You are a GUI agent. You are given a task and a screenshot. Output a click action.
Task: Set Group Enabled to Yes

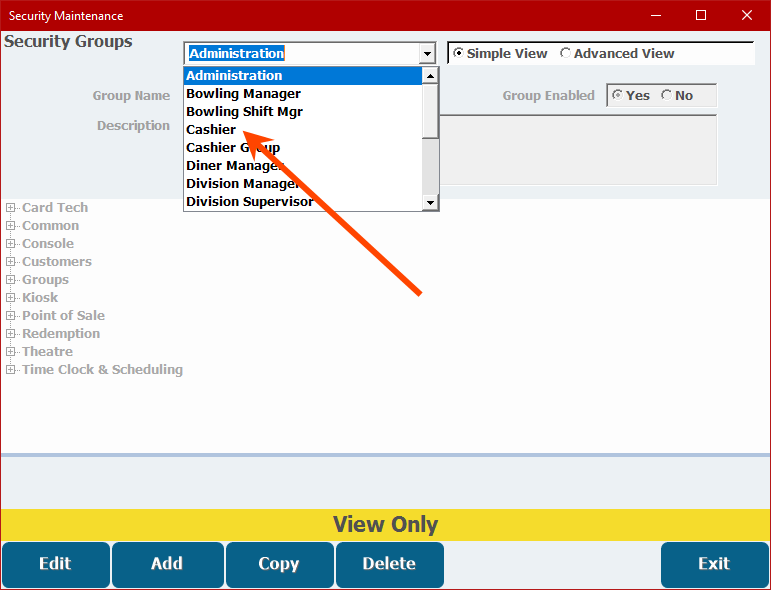point(618,96)
